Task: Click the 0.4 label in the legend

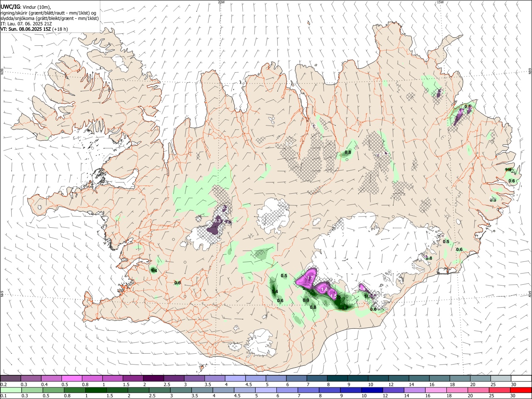Action: click(x=44, y=384)
